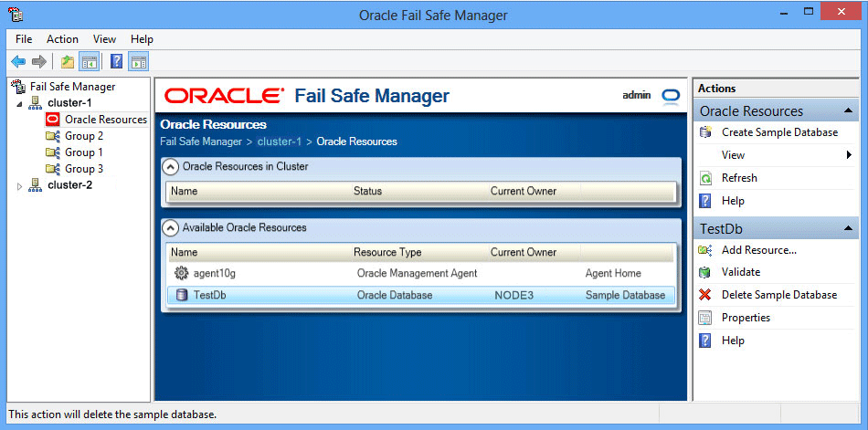
Task: Open the View menu in menu bar
Action: click(105, 39)
